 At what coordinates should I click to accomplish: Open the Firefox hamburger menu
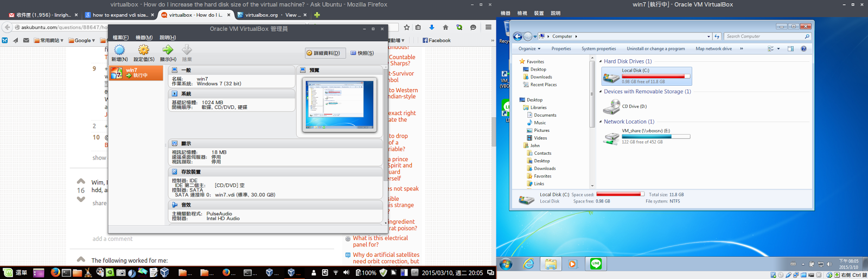[x=488, y=27]
